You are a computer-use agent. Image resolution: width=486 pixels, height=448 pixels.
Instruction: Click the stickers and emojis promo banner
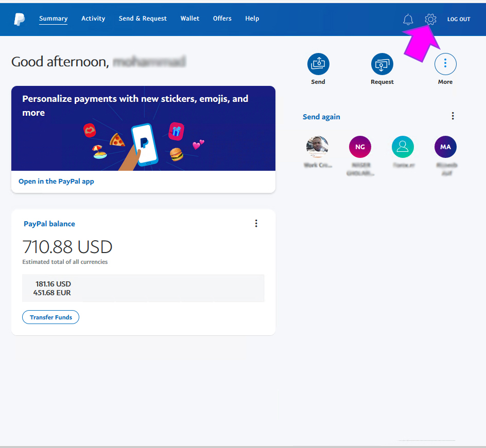point(143,128)
